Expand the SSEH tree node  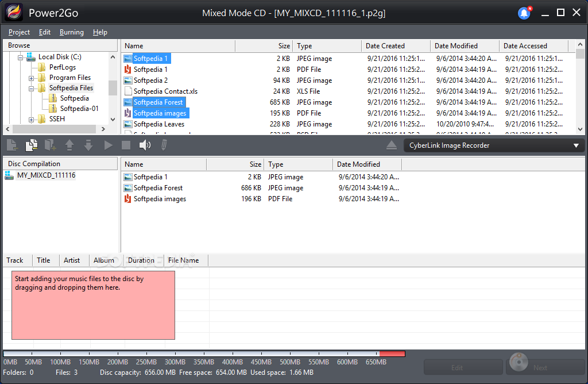[x=31, y=120]
